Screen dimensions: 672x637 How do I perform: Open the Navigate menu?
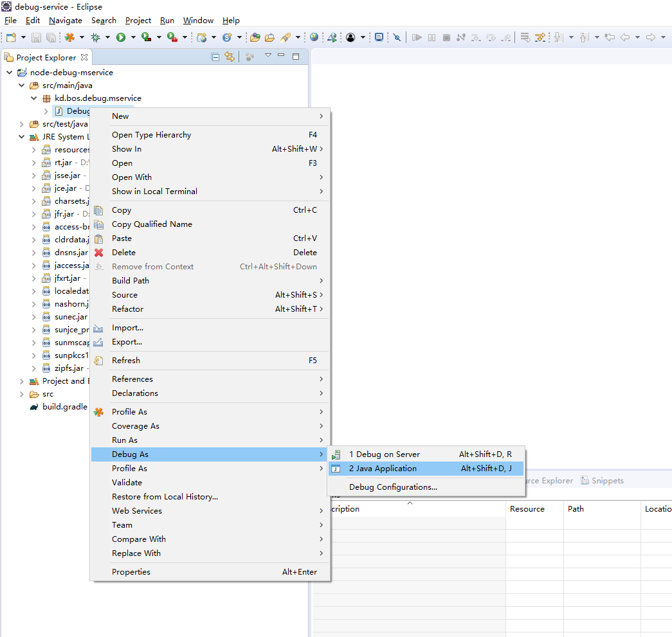coord(66,21)
